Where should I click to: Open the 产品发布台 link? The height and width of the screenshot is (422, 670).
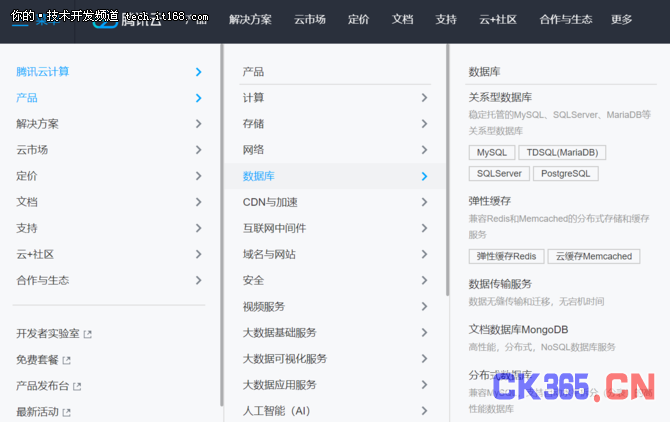click(42, 386)
